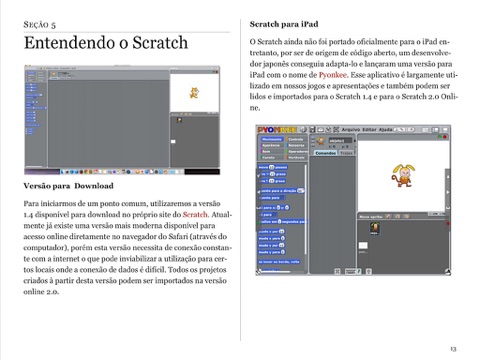Click the third new sprite icon in Pyonkee
The height and width of the screenshot is (360, 480).
pos(406,216)
